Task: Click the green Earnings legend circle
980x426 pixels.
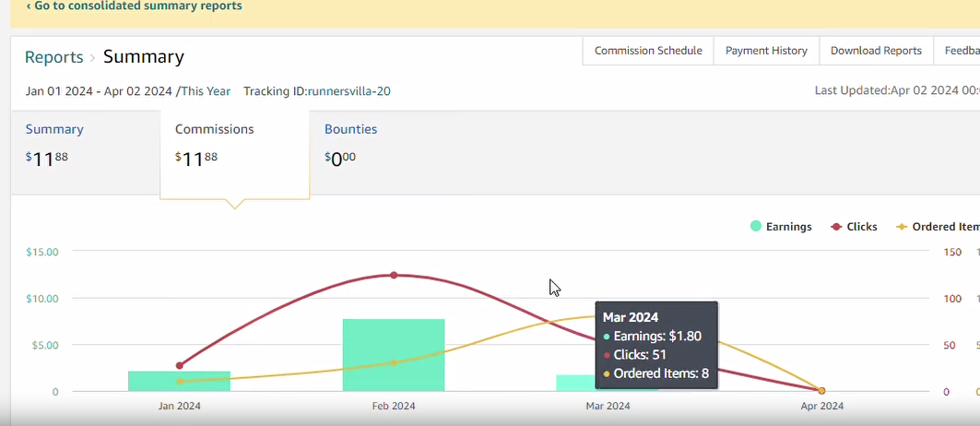Action: pos(756,227)
